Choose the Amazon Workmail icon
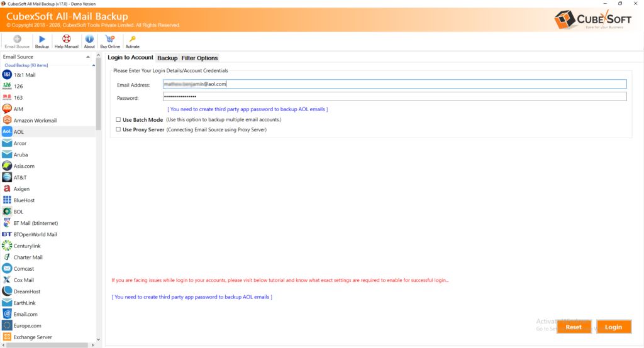 (x=7, y=120)
